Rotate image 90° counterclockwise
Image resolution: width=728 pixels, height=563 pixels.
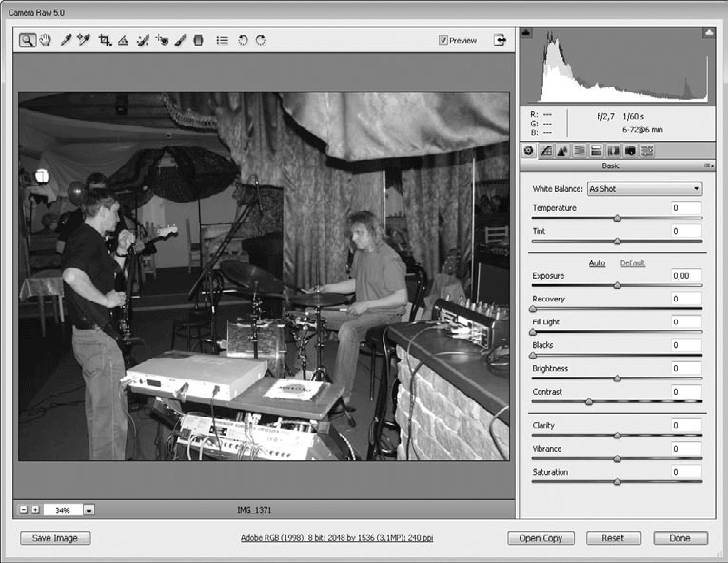(243, 40)
